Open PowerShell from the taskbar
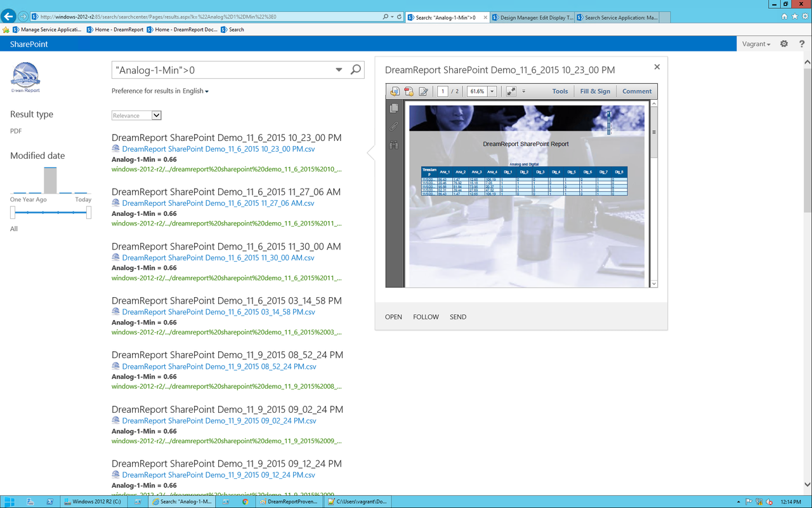The width and height of the screenshot is (812, 508). (x=49, y=502)
